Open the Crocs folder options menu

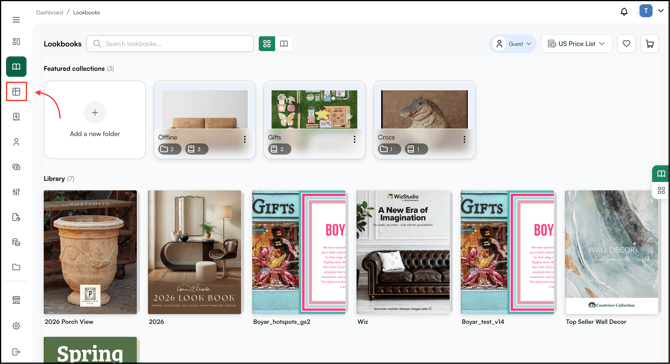(464, 139)
